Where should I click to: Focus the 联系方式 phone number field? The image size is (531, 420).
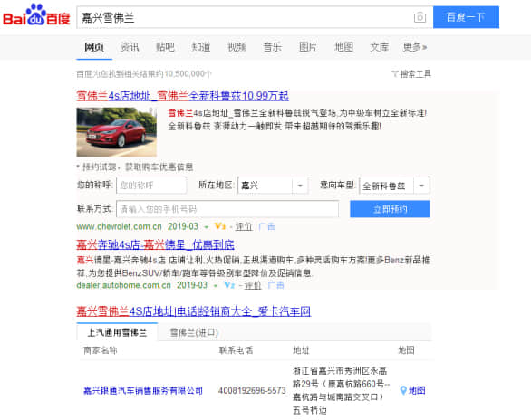[x=227, y=209]
